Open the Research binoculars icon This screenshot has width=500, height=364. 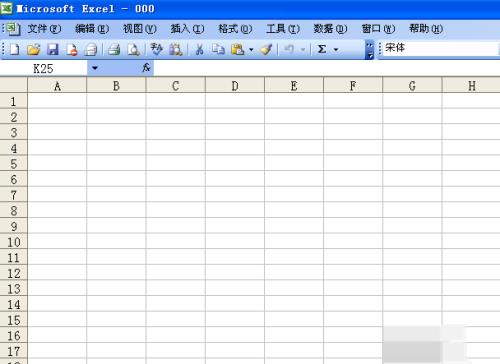point(175,50)
